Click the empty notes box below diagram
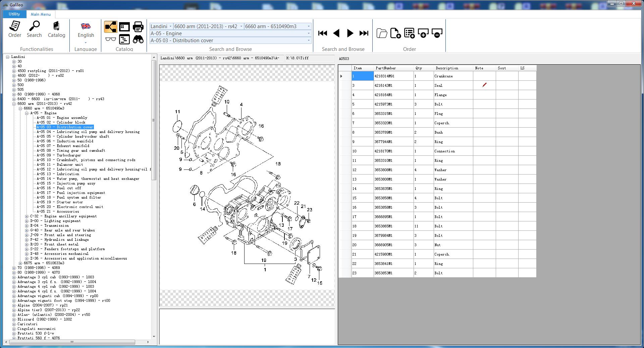The image size is (644, 348). tap(247, 327)
